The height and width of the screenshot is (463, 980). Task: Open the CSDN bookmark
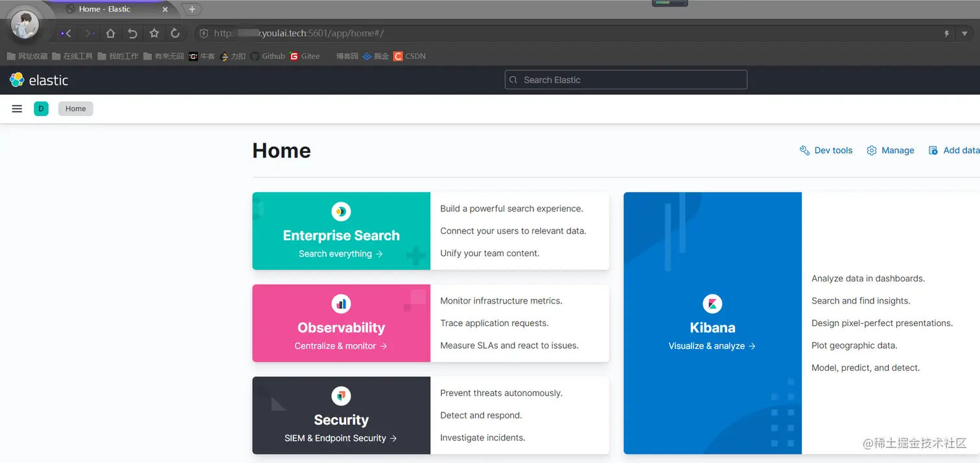[x=410, y=56]
